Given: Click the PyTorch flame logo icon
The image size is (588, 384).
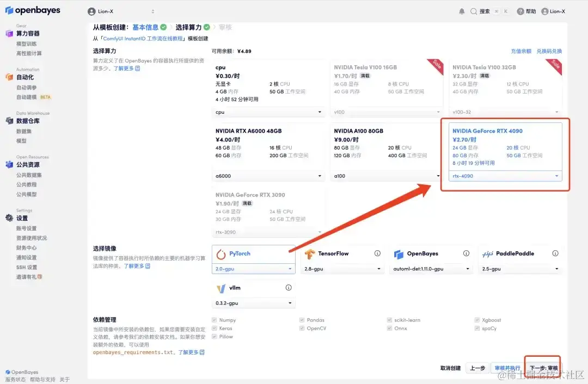Looking at the screenshot, I should [221, 255].
